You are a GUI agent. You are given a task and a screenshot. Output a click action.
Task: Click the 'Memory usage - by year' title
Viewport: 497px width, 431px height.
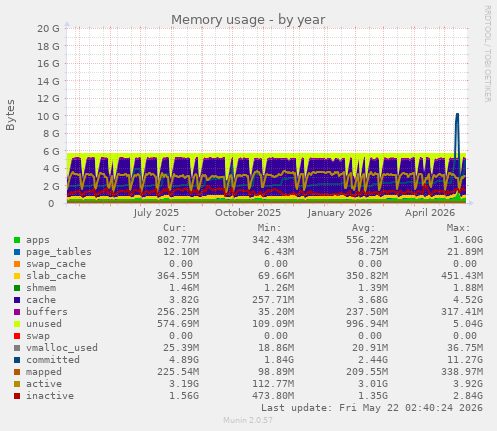(248, 20)
